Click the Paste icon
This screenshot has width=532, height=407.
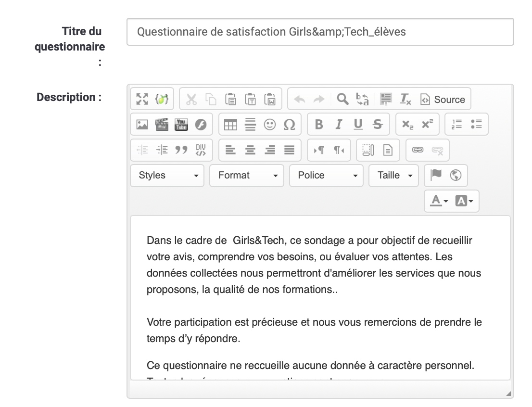(230, 99)
